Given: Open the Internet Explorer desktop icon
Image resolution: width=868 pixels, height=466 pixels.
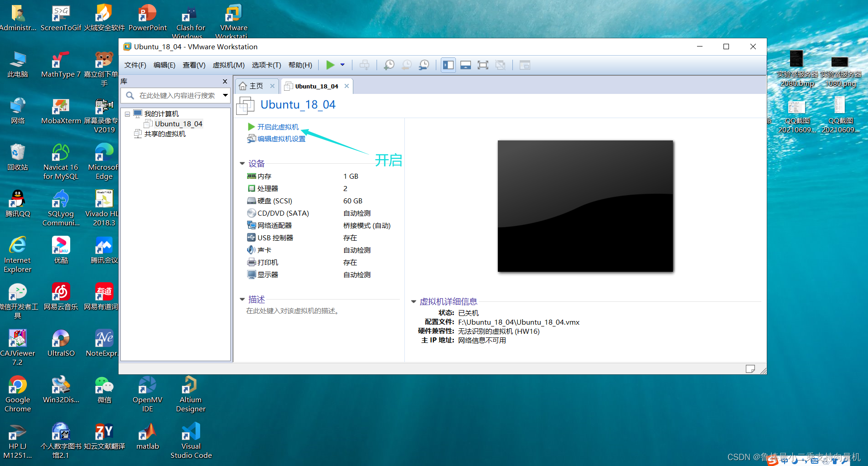Looking at the screenshot, I should 18,255.
